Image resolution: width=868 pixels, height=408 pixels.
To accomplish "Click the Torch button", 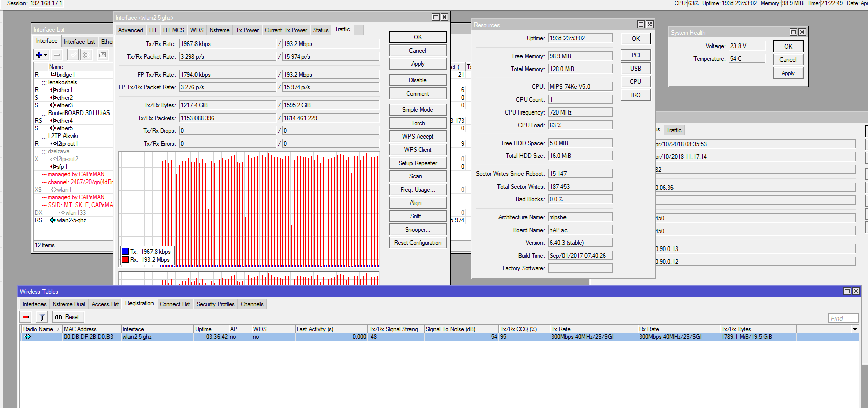I will pyautogui.click(x=418, y=123).
